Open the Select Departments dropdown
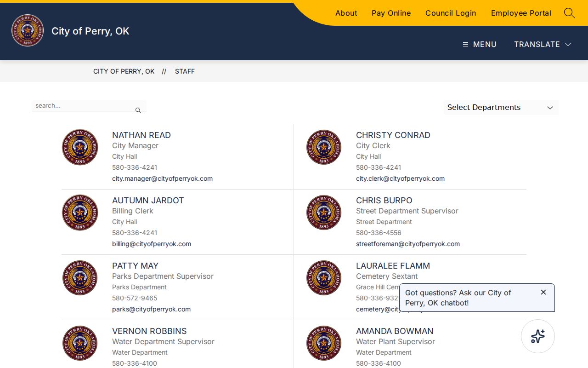The width and height of the screenshot is (588, 368). (x=501, y=107)
